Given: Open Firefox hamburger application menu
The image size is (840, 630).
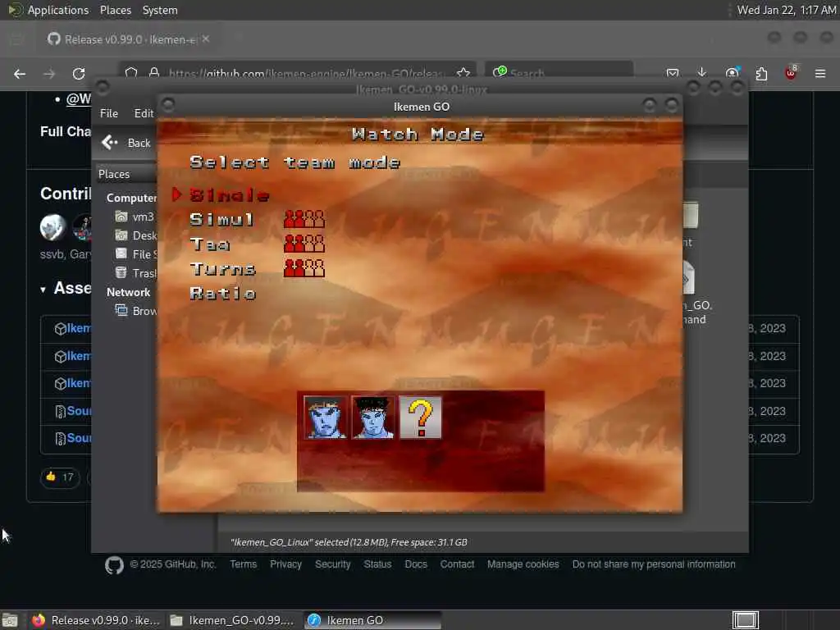Looking at the screenshot, I should coord(820,73).
